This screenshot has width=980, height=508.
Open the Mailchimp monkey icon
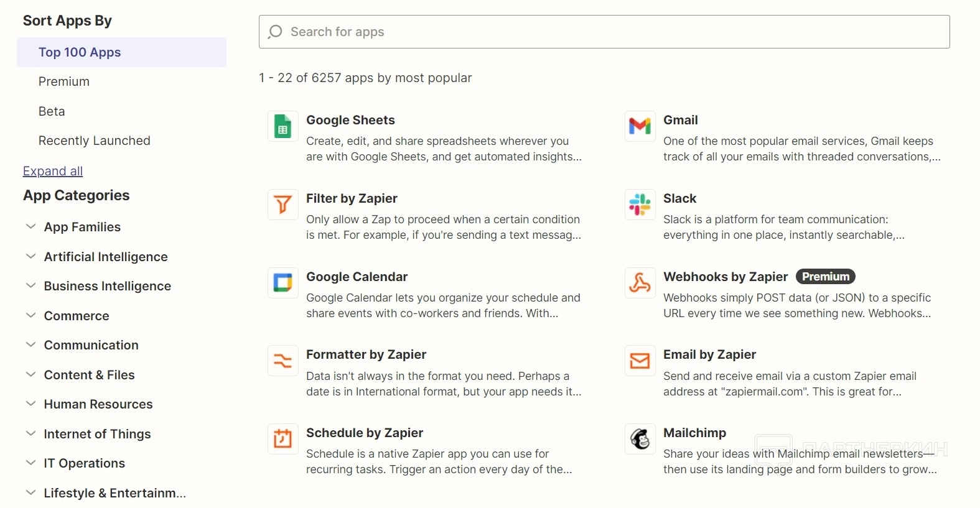[640, 440]
